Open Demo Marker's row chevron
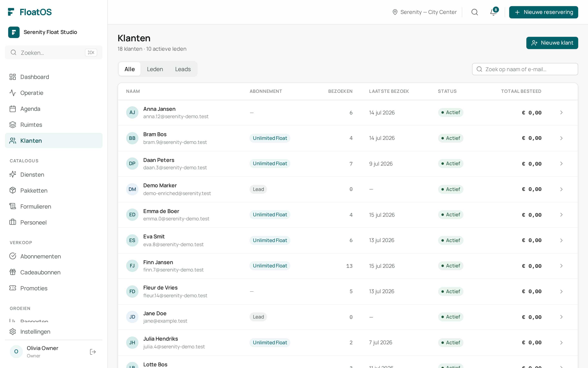The image size is (588, 368). coord(561,189)
